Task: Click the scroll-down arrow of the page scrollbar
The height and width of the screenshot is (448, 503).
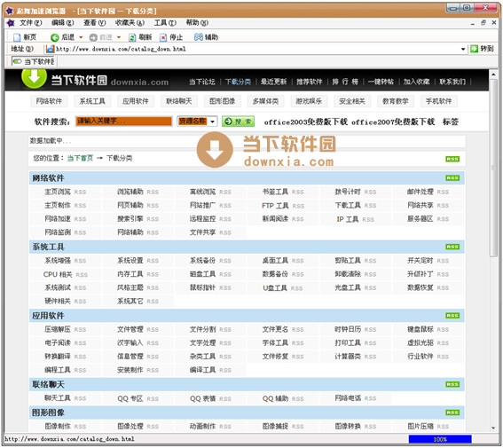Action: pyautogui.click(x=494, y=428)
